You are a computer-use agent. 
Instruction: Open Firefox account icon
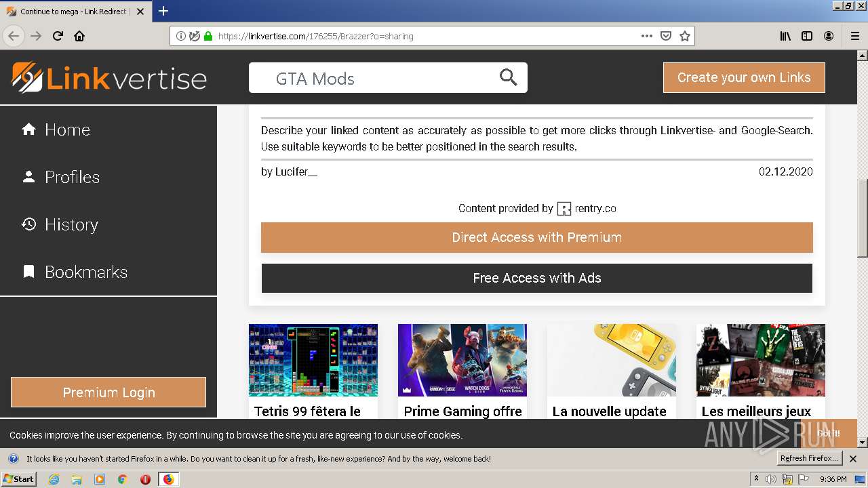(829, 36)
